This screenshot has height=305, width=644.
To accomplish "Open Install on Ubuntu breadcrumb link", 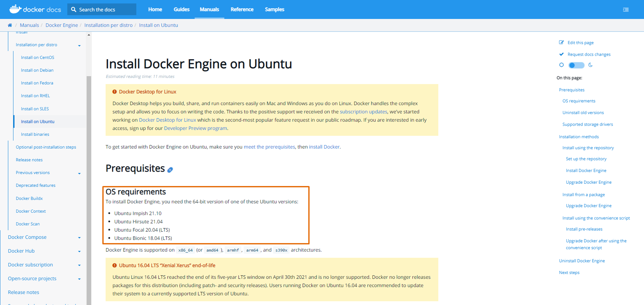I will click(158, 25).
